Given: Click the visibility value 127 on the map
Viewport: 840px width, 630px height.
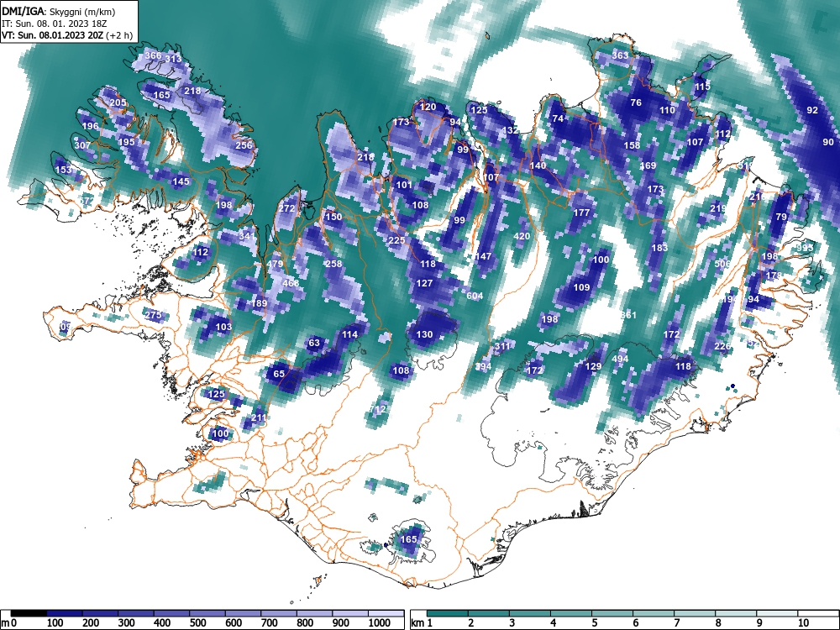Looking at the screenshot, I should (424, 283).
